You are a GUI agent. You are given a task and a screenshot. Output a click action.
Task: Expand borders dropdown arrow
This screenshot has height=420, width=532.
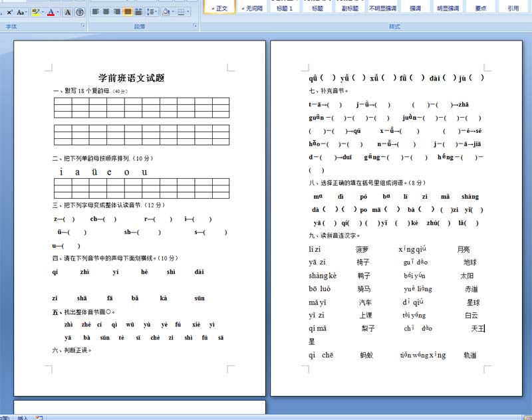pos(188,12)
